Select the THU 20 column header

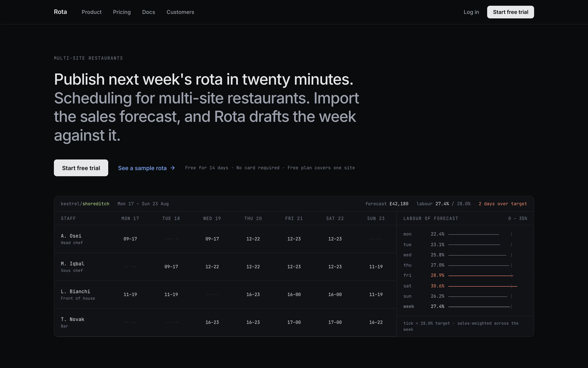tap(253, 218)
